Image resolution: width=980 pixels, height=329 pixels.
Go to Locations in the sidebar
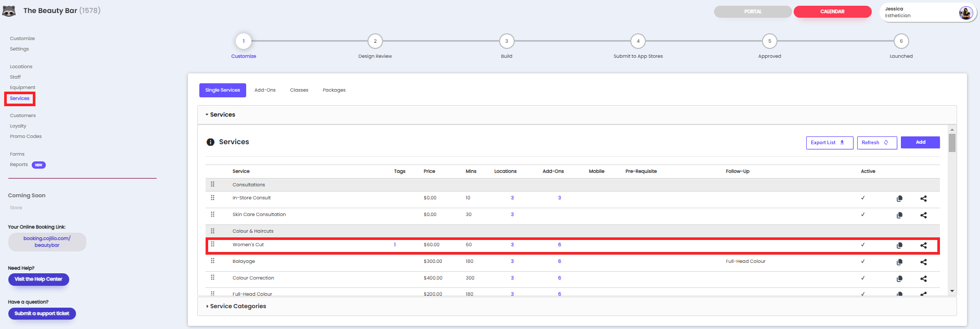pyautogui.click(x=21, y=67)
